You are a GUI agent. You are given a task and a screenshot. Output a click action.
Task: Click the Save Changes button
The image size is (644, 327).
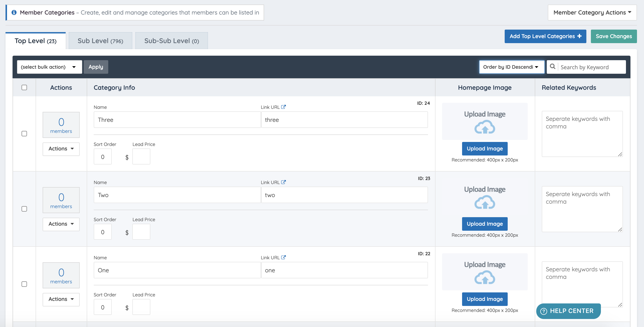(614, 36)
